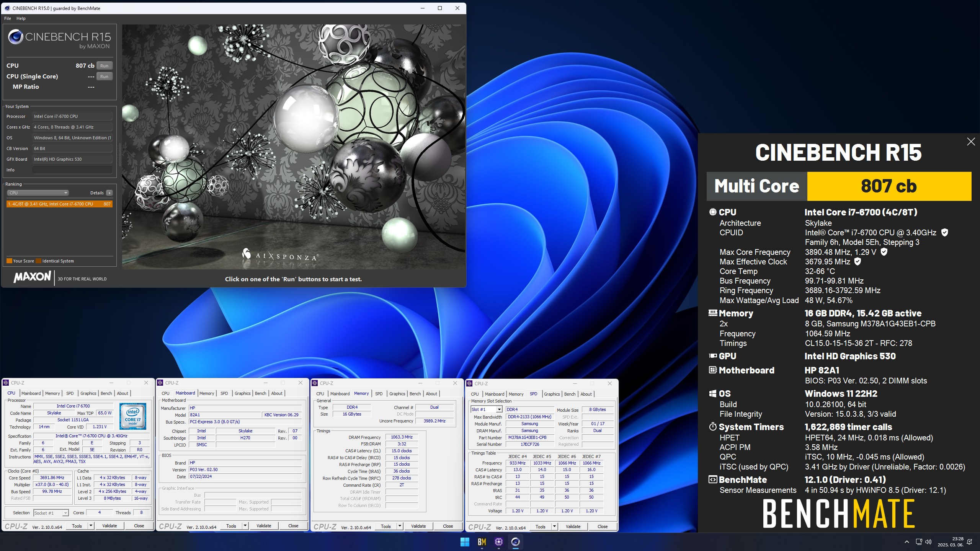The width and height of the screenshot is (980, 551).
Task: Click CPUID verified shield icon
Action: click(x=944, y=232)
